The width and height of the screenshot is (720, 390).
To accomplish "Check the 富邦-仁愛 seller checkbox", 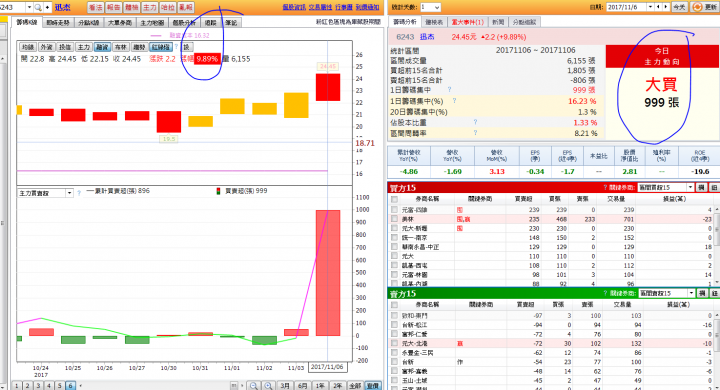I will [394, 334].
